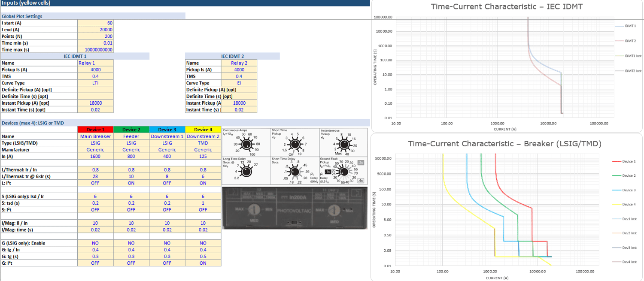Select the IDMT 1 legend entry
This screenshot has width=644, height=281.
click(625, 26)
